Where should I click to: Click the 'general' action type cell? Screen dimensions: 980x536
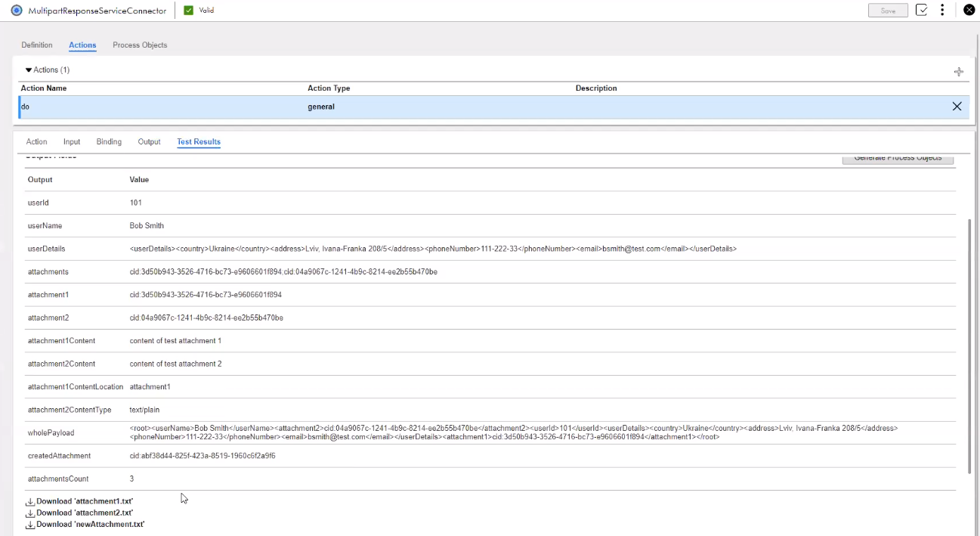[x=321, y=107]
